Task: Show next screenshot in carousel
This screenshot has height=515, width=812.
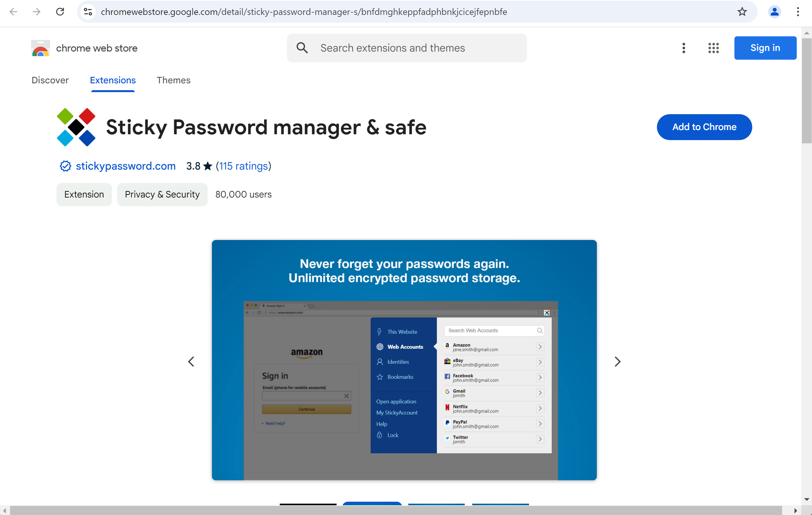Action: click(617, 362)
